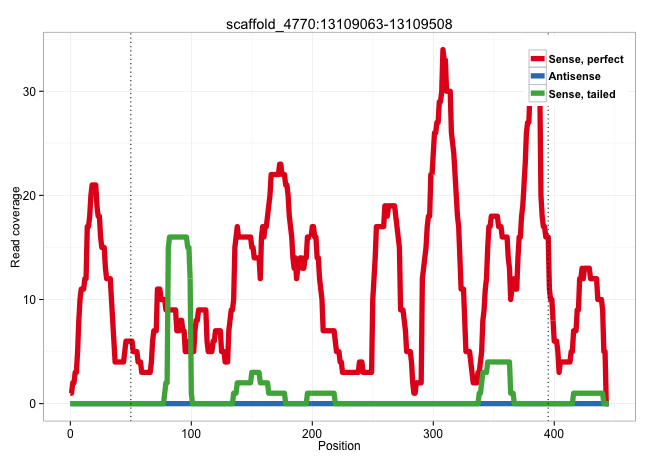This screenshot has height=460, width=650.
Task: Click the 300 tick label on x-axis
Action: coord(432,431)
